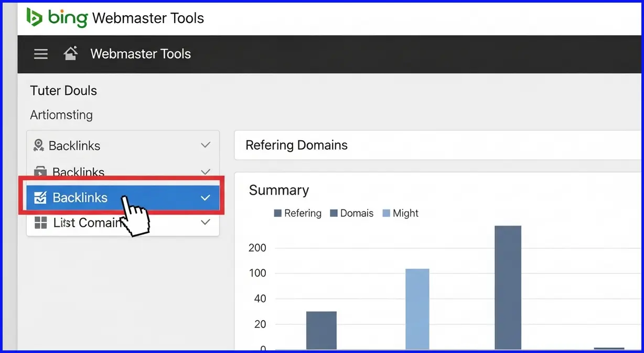This screenshot has width=644, height=353.
Task: Select the List Comain menu item
Action: [123, 223]
